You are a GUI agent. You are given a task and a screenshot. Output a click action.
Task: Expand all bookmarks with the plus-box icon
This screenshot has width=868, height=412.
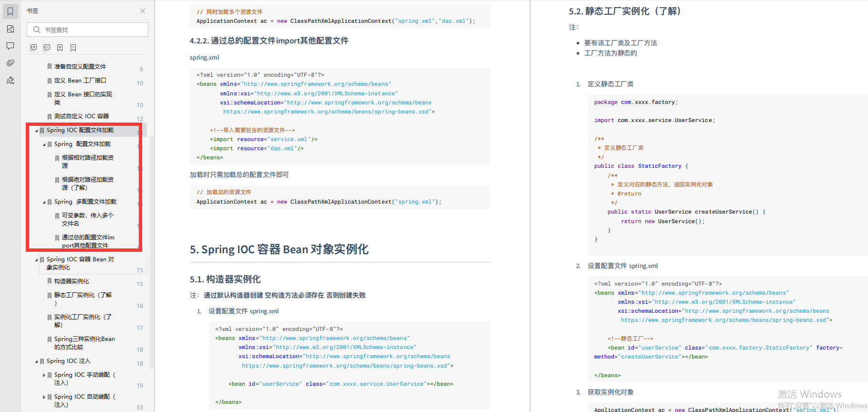point(33,48)
